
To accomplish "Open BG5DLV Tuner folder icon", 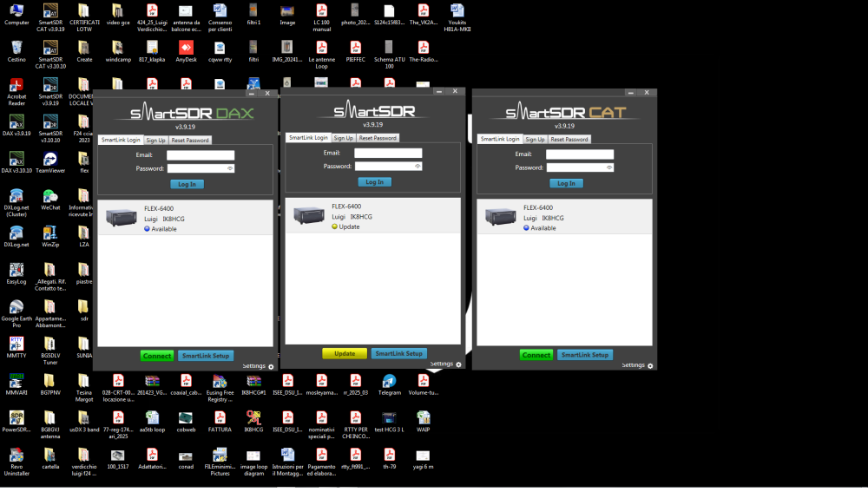I will click(x=50, y=351).
